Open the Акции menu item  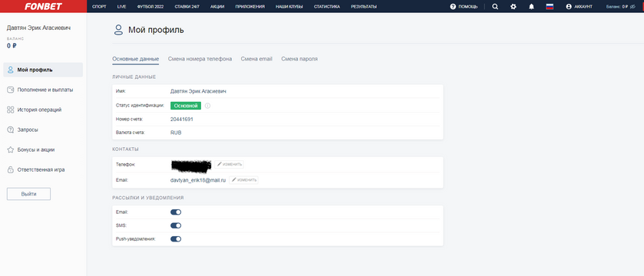217,7
